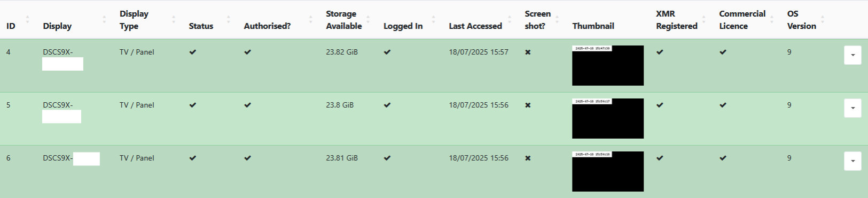
Task: Sort by Display Type header
Action: [134, 20]
